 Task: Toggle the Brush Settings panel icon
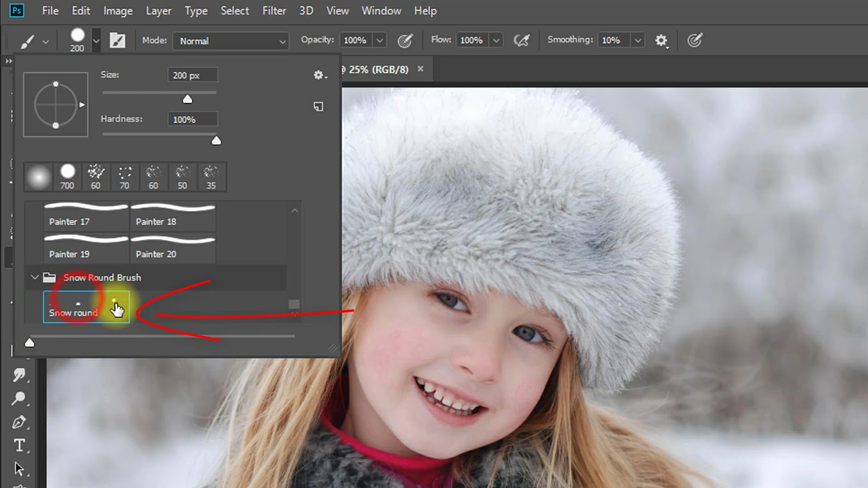[117, 40]
